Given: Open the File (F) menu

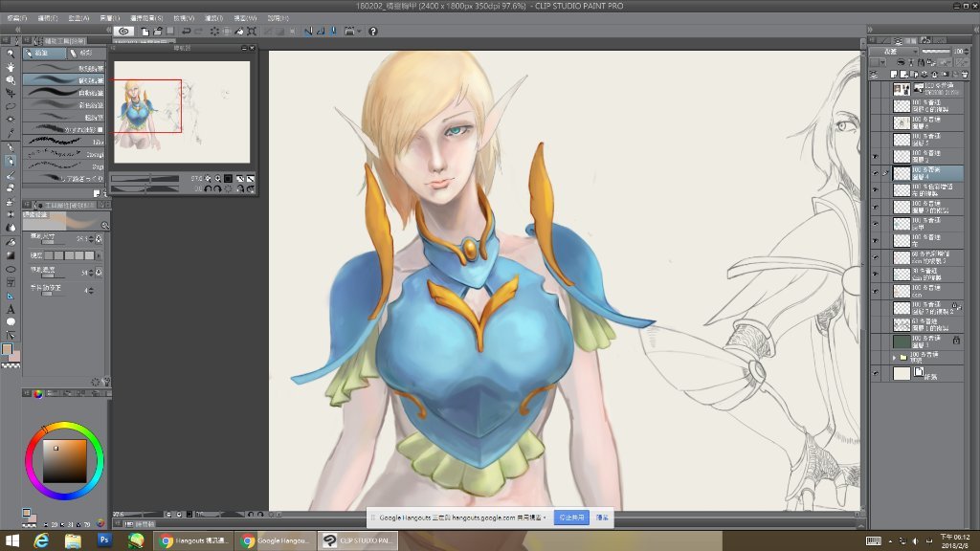Looking at the screenshot, I should click(17, 18).
